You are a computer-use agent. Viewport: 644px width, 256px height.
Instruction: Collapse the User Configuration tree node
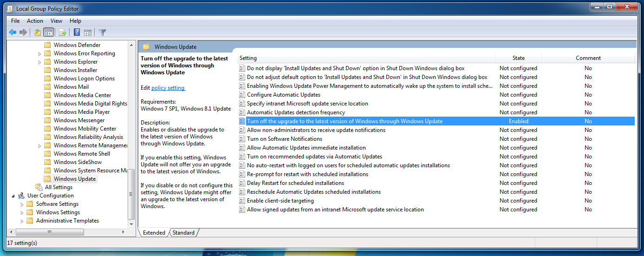point(13,196)
